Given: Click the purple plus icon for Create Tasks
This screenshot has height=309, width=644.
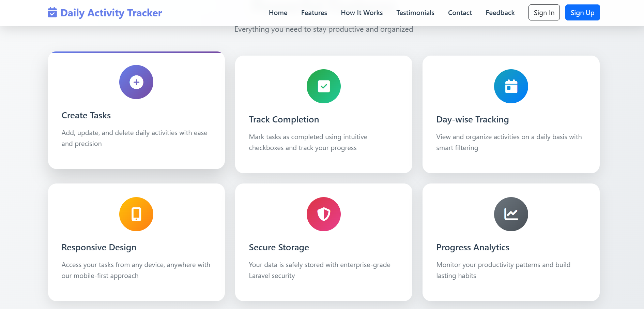Looking at the screenshot, I should [x=136, y=82].
